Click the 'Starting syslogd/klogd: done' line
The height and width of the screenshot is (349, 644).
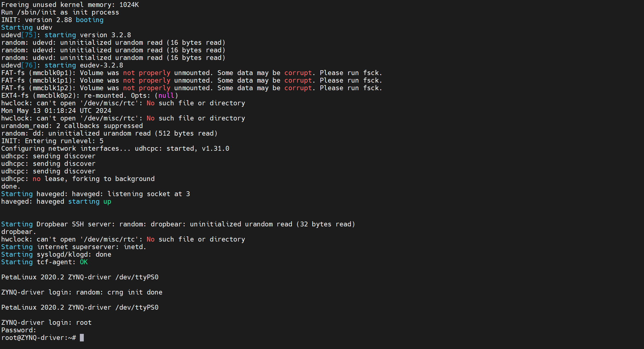coord(56,254)
